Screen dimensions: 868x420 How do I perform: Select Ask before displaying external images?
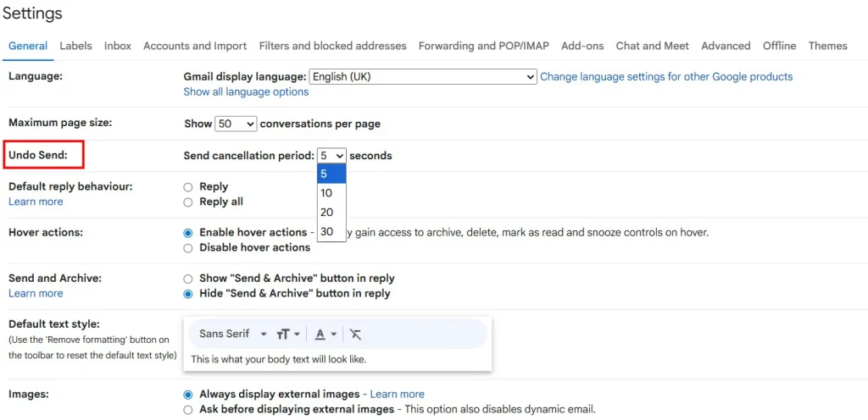tap(188, 410)
